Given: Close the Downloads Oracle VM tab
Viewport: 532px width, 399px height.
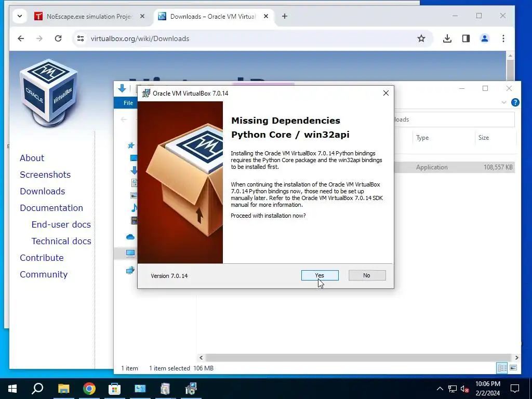Looking at the screenshot, I should pyautogui.click(x=266, y=16).
